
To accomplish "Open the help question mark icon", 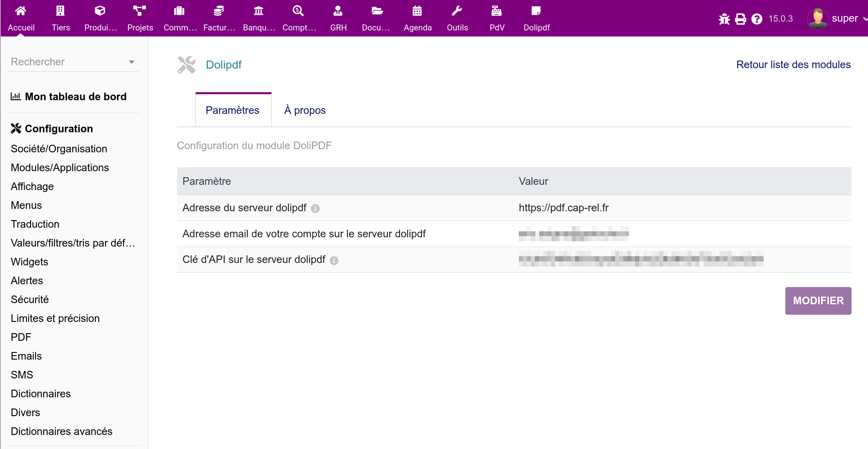I will click(x=757, y=19).
